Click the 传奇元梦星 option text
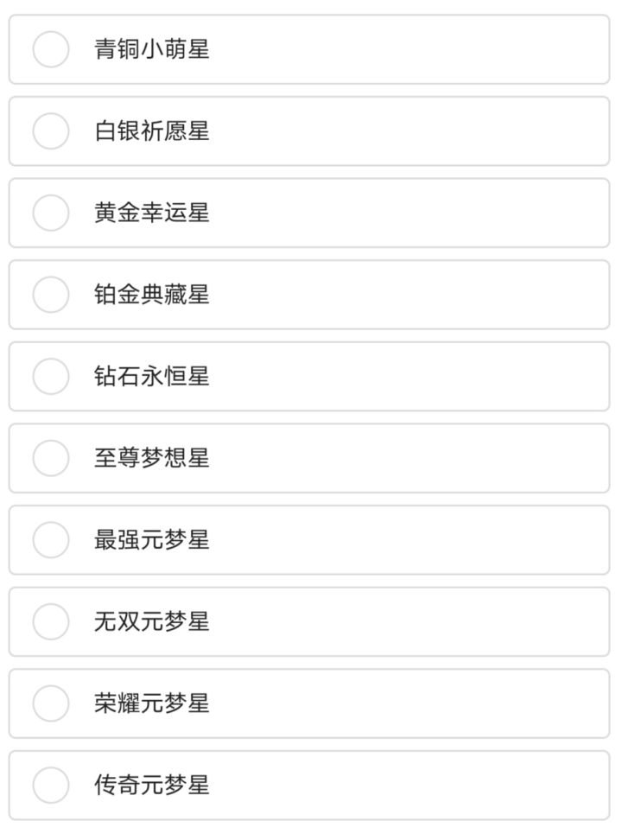This screenshot has height=840, width=622. 152,785
